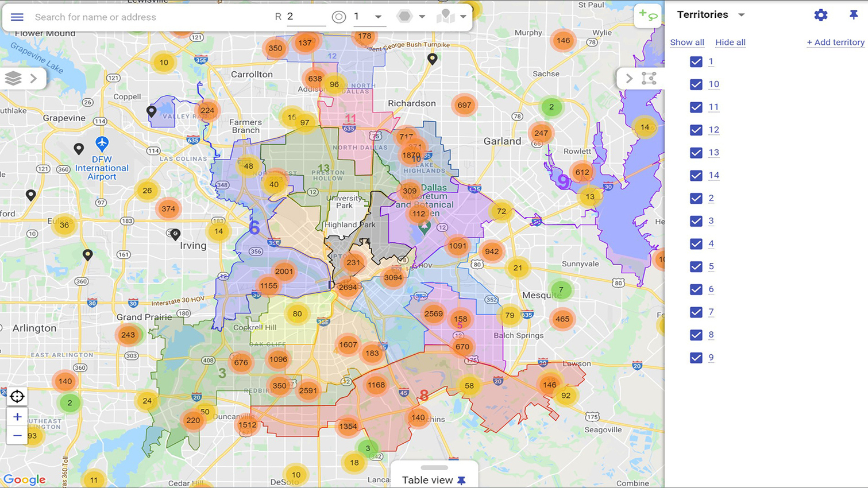This screenshot has width=868, height=488.
Task: Open the hamburger navigation menu
Action: [17, 17]
